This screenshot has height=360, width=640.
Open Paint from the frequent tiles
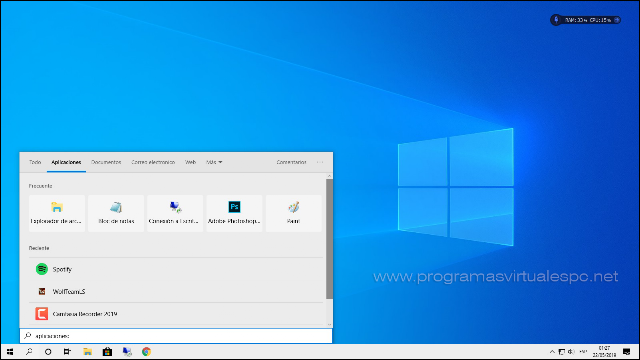coord(293,213)
